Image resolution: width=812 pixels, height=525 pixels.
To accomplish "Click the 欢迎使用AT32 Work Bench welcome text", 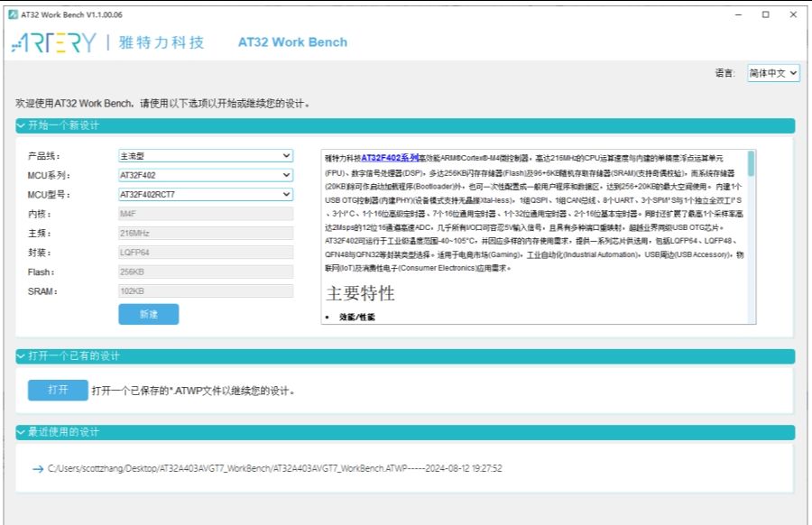I will [x=163, y=104].
